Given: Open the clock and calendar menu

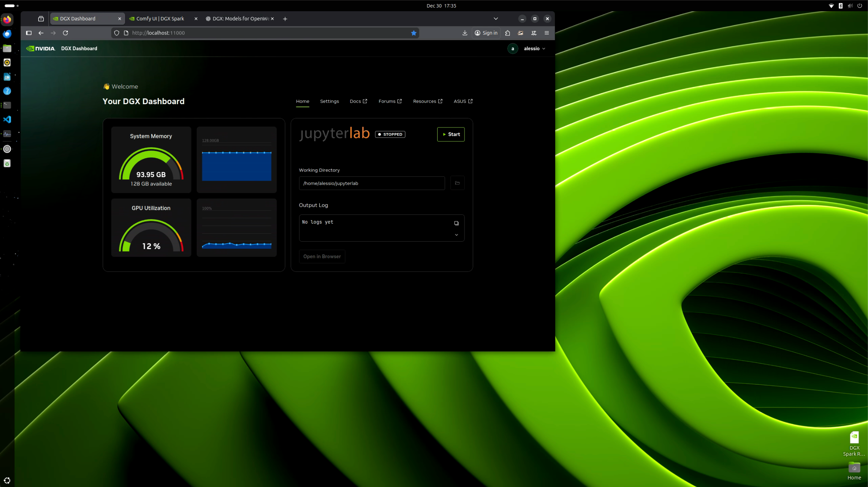Looking at the screenshot, I should point(441,6).
